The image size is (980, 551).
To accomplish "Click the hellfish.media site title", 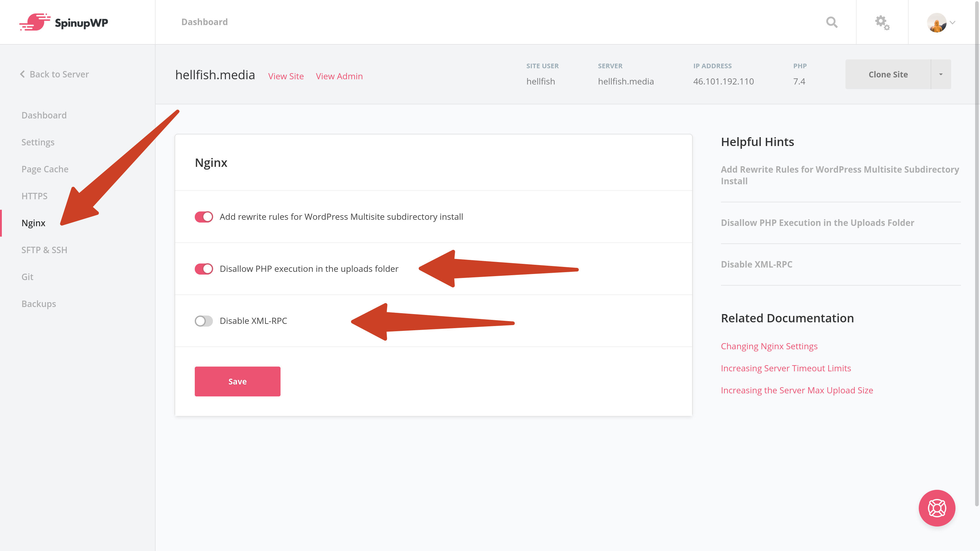I will pyautogui.click(x=215, y=75).
